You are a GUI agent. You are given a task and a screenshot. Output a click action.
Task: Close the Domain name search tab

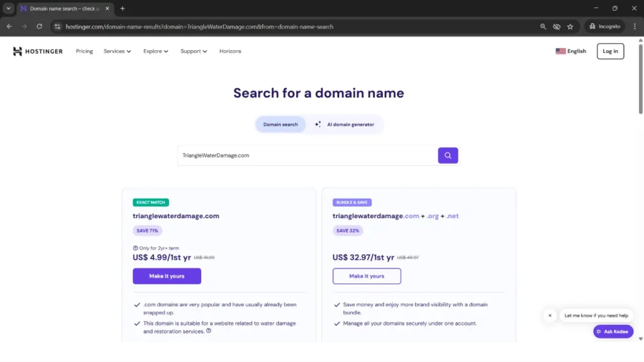(x=107, y=9)
